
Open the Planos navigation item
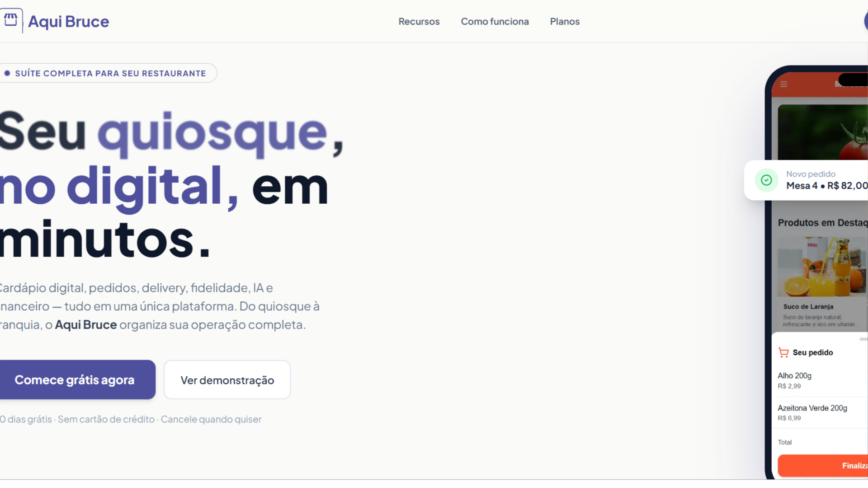point(565,21)
